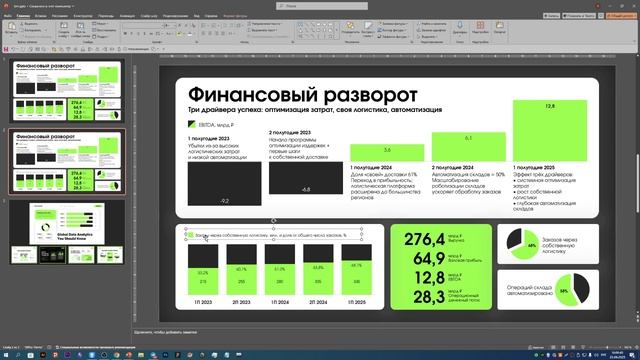640x360 pixels.
Task: Adjust the zoom slider in status bar
Action: pyautogui.click(x=607, y=347)
